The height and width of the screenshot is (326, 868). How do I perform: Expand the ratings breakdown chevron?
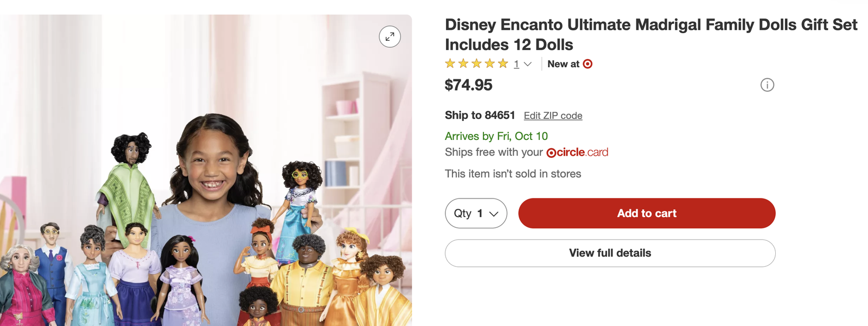click(527, 65)
